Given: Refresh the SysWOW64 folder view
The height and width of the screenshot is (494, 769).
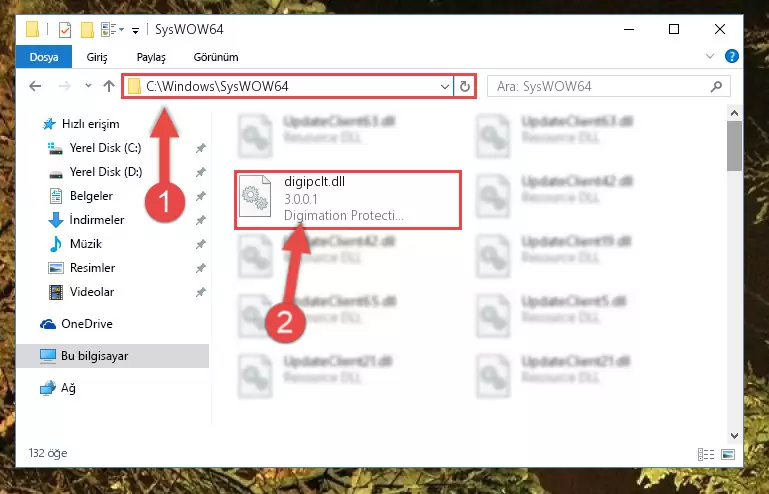Looking at the screenshot, I should [x=464, y=87].
